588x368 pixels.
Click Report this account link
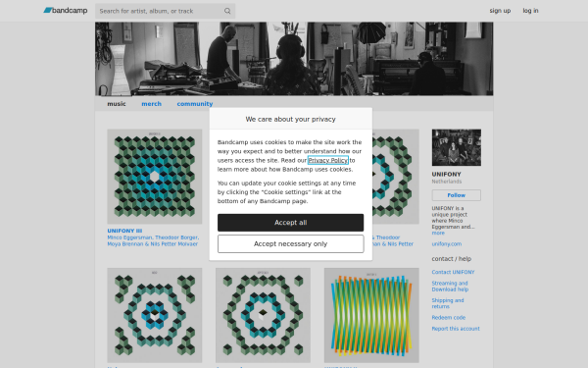456,329
